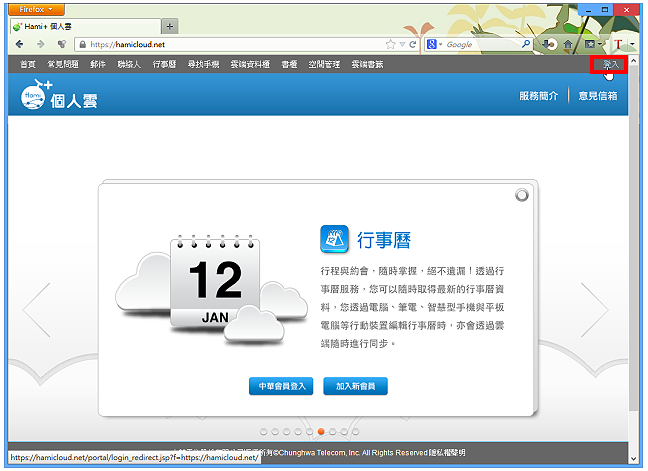Open 雲端資料櫃 in the navigation bar
Screen dimensions: 648x471
pyautogui.click(x=250, y=64)
